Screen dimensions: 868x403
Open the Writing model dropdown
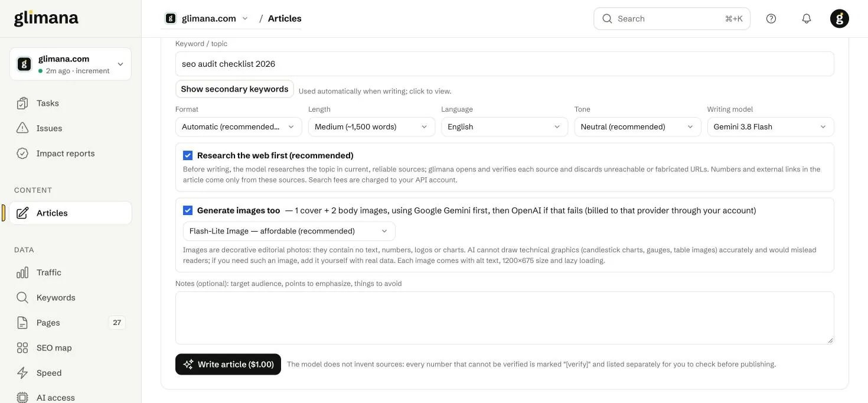tap(771, 126)
